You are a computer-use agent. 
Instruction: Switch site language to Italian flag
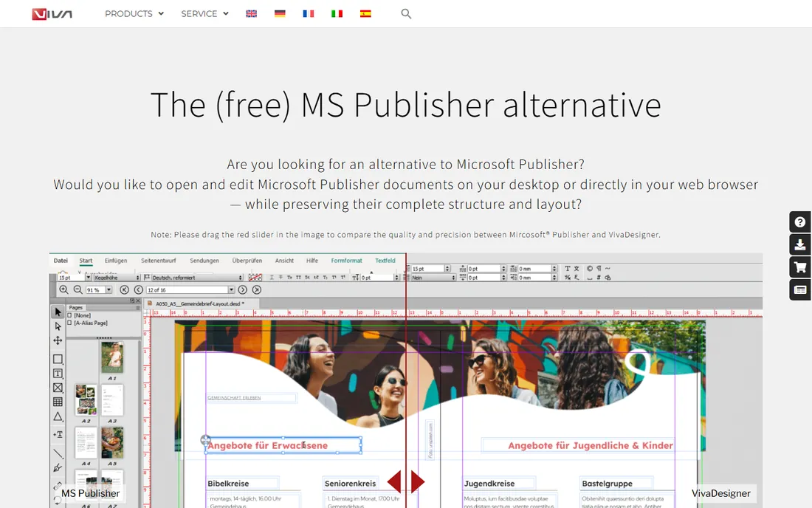(x=337, y=14)
